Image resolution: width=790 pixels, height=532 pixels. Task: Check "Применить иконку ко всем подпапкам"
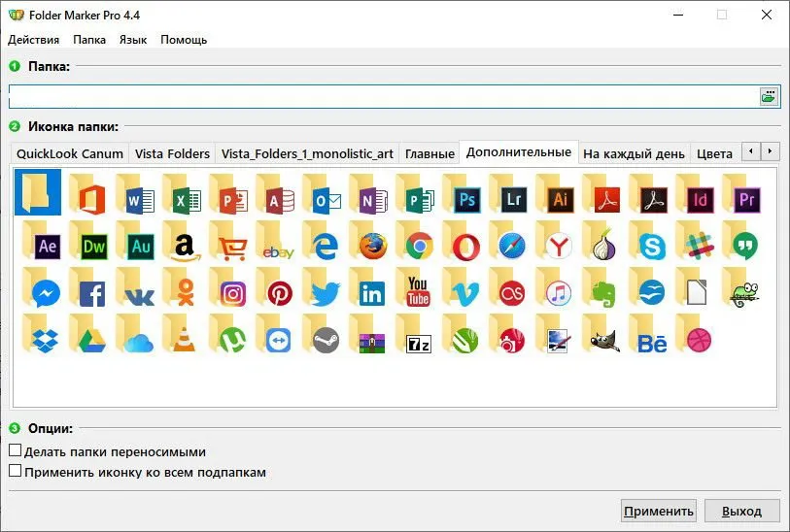(16, 471)
